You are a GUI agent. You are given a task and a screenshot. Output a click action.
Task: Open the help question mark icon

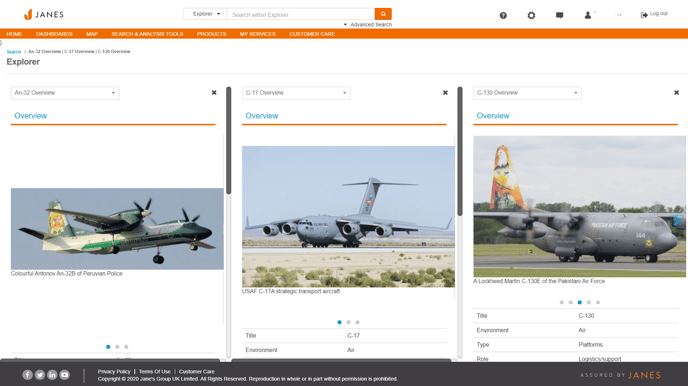point(503,15)
